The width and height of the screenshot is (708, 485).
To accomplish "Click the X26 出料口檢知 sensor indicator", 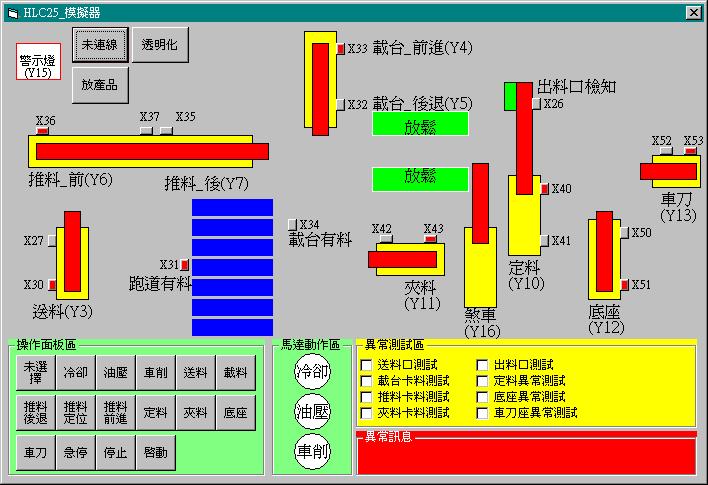I will (537, 104).
